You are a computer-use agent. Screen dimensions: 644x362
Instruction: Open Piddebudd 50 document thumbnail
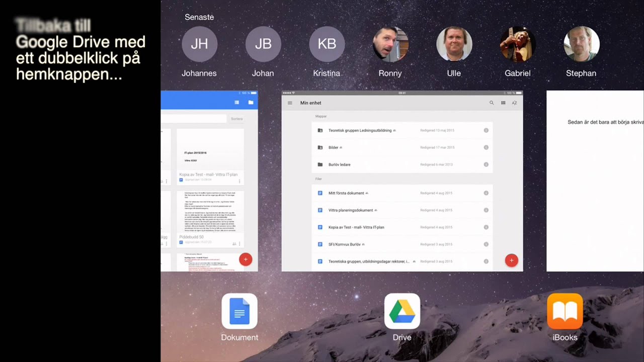pos(210,219)
